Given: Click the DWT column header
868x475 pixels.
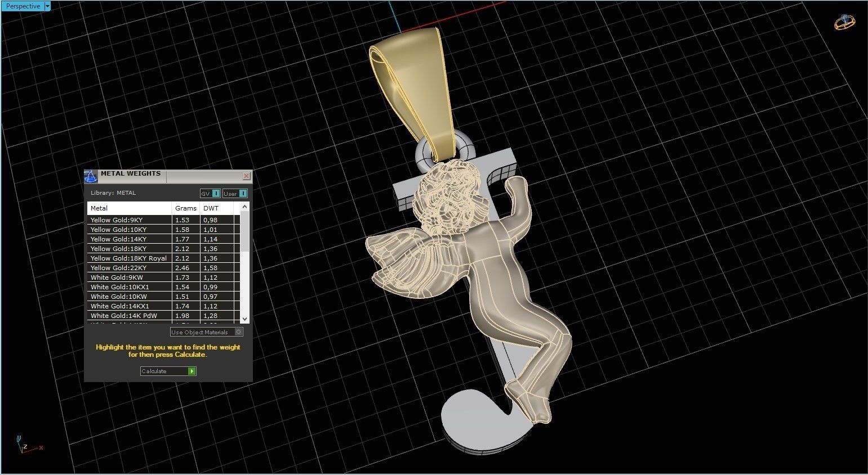Looking at the screenshot, I should click(217, 208).
